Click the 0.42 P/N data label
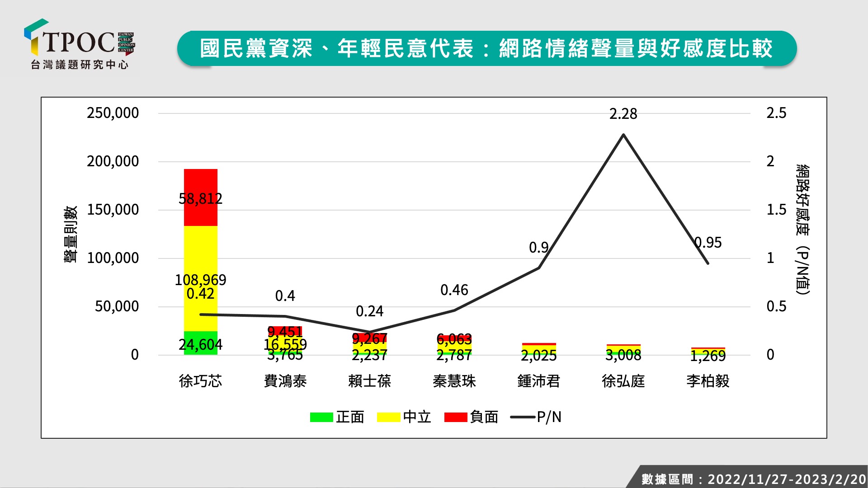 click(x=201, y=294)
